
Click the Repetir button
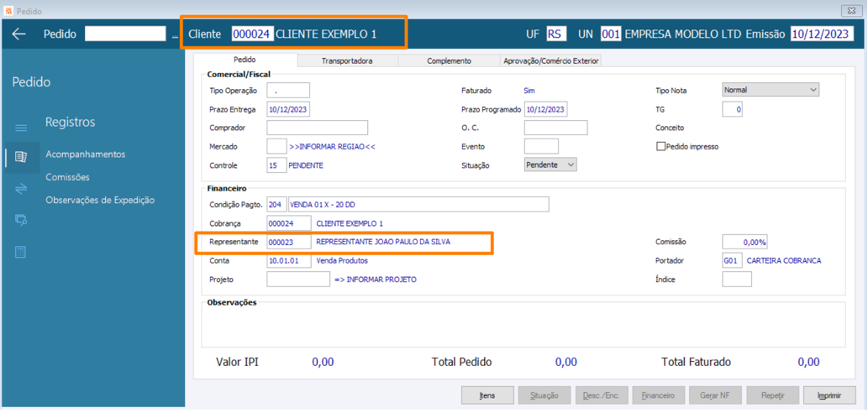(772, 396)
